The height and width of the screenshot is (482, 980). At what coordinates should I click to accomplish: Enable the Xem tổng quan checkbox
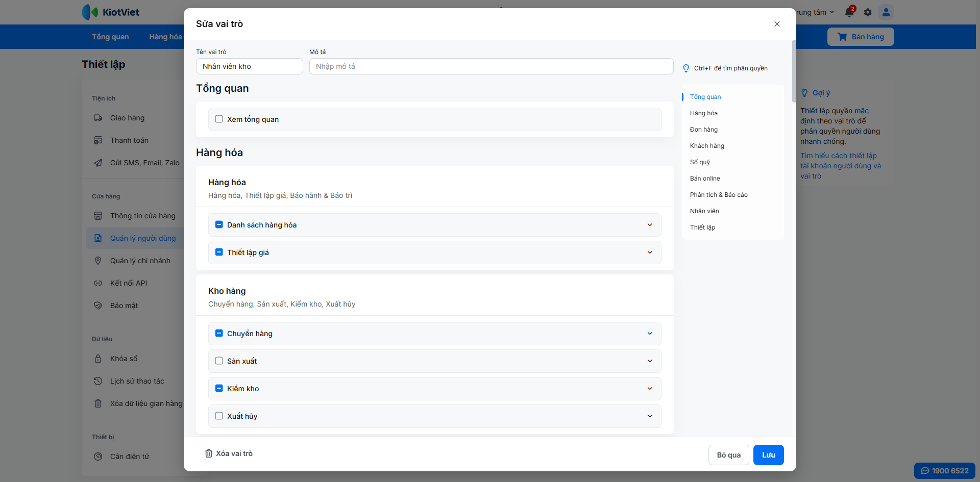tap(219, 119)
